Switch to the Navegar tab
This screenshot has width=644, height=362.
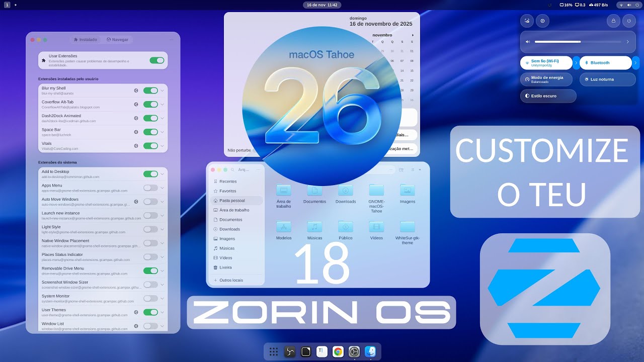tap(117, 39)
